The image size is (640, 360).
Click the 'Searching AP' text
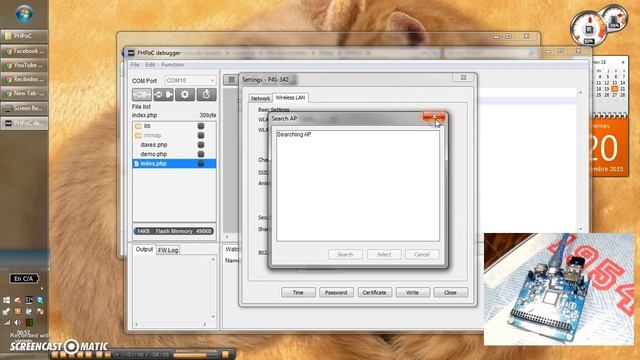click(294, 134)
